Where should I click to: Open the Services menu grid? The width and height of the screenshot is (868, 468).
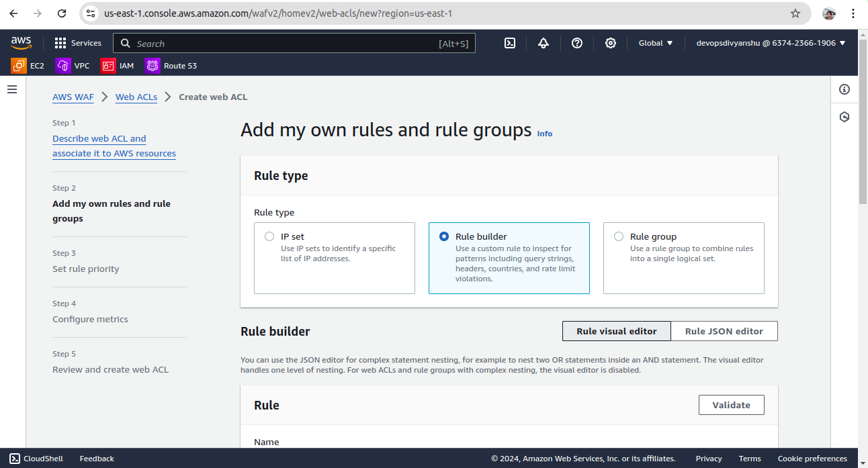(x=78, y=43)
